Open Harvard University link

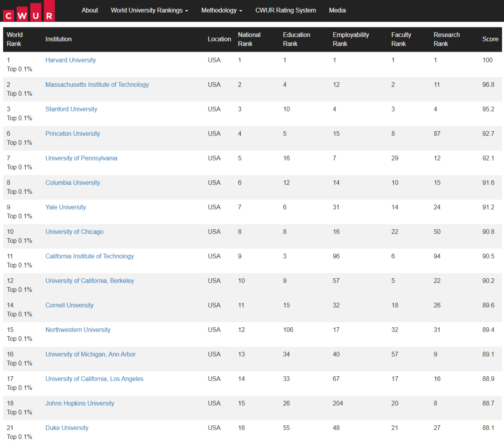point(70,60)
